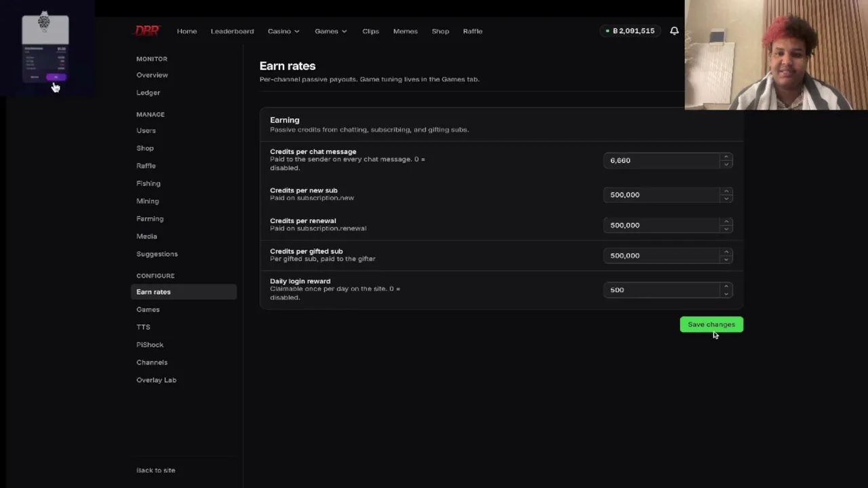The image size is (868, 488).
Task: Expand the Casino dropdown menu
Action: pyautogui.click(x=283, y=31)
